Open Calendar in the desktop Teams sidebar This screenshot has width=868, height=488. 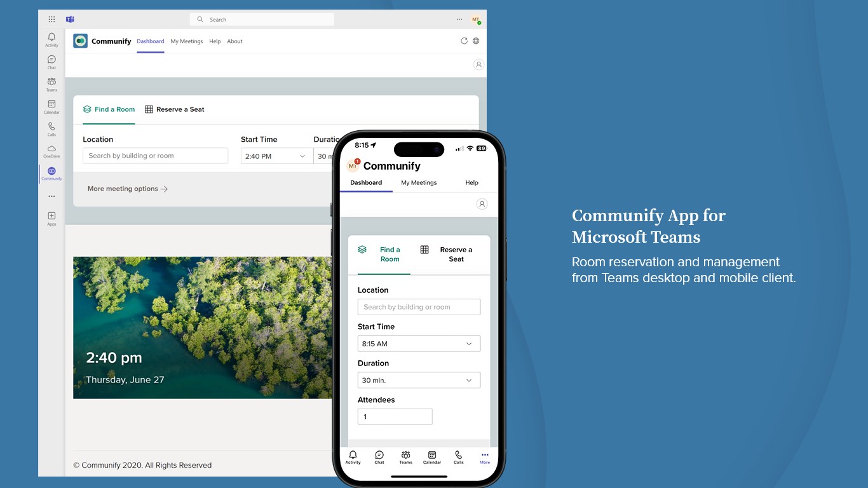pos(51,107)
